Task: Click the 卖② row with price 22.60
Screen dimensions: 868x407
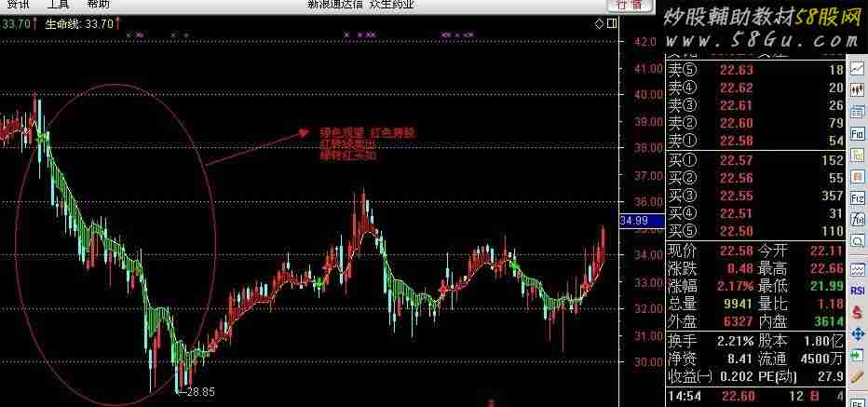Action: (756, 123)
